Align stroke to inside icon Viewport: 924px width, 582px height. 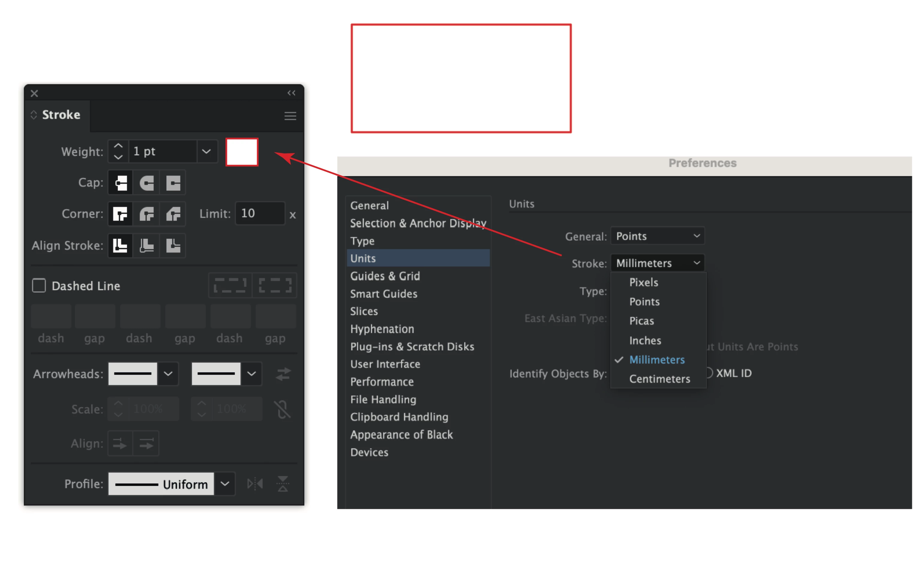[147, 245]
